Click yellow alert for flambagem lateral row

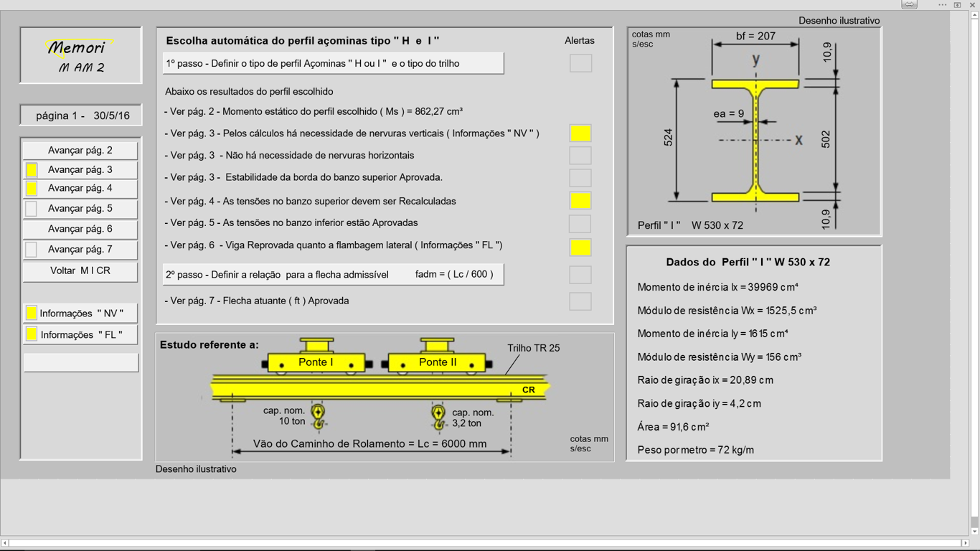580,247
